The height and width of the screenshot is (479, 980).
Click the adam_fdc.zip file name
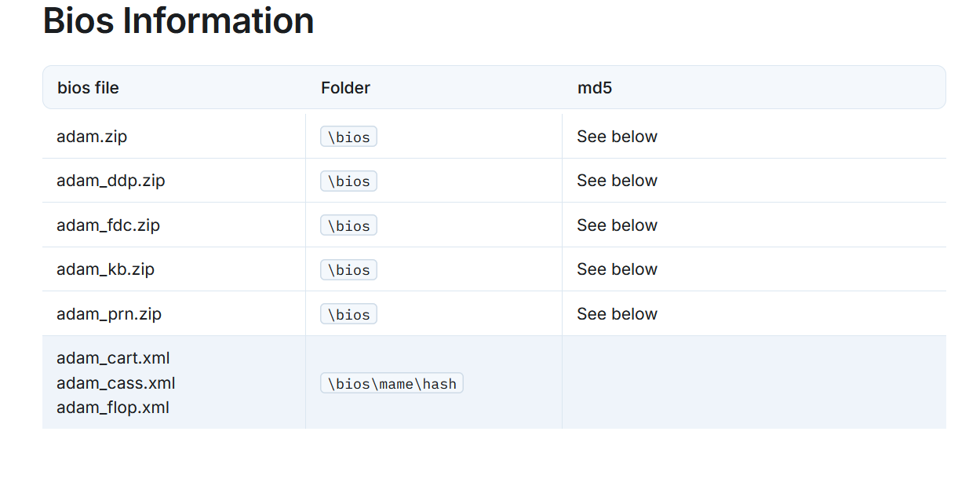tap(108, 225)
